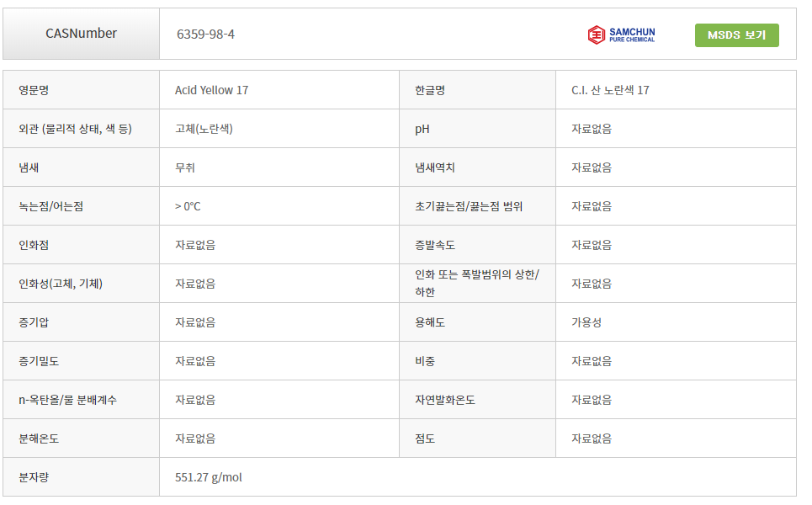The height and width of the screenshot is (505, 812).
Task: Click the 분자량 label cell
Action: (82, 477)
